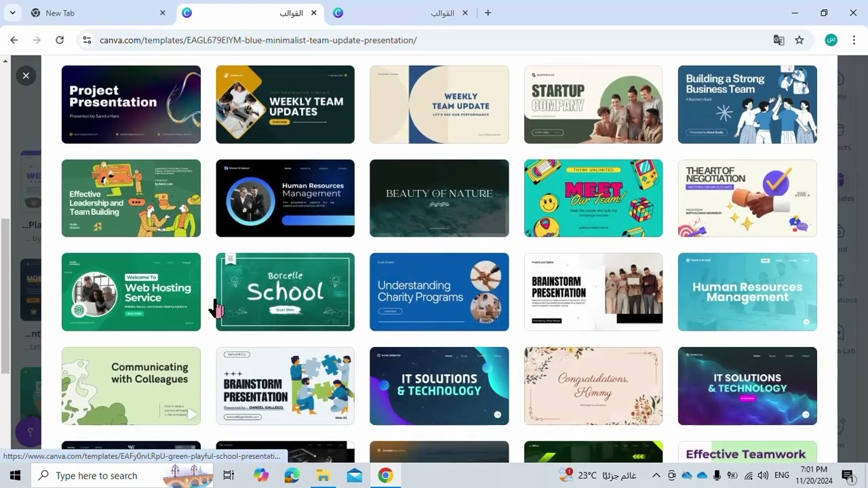Switch to the inactive القوالب tab
Viewport: 868px width, 488px height.
(x=401, y=13)
